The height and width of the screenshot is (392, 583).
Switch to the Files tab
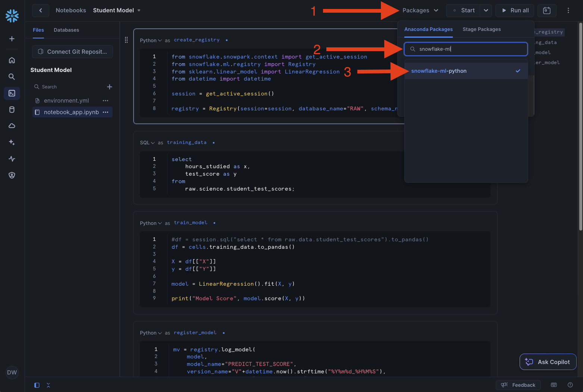point(38,30)
